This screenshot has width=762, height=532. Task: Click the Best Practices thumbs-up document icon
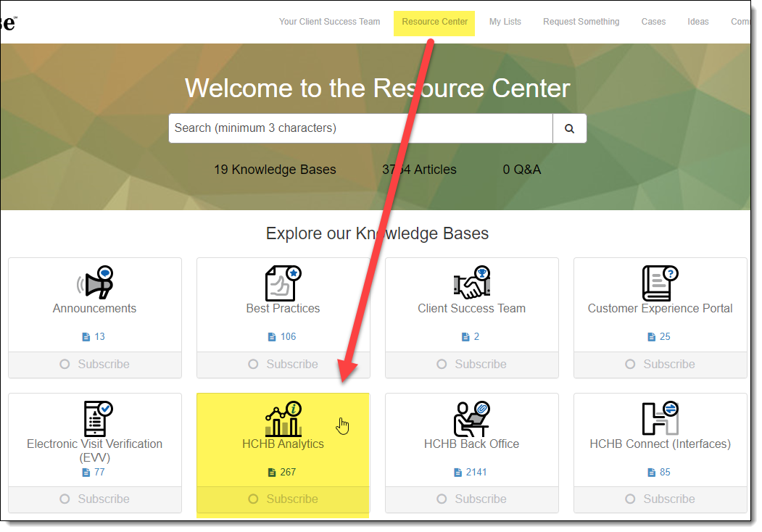click(283, 283)
